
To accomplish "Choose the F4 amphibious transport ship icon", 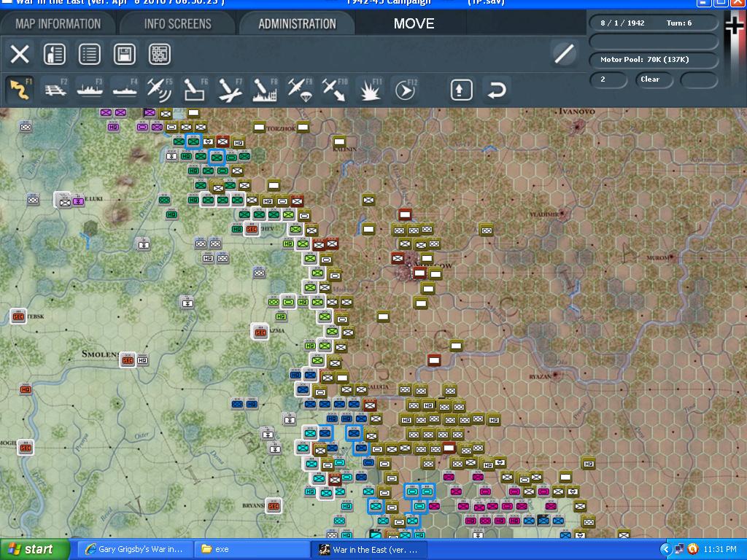I will (125, 89).
